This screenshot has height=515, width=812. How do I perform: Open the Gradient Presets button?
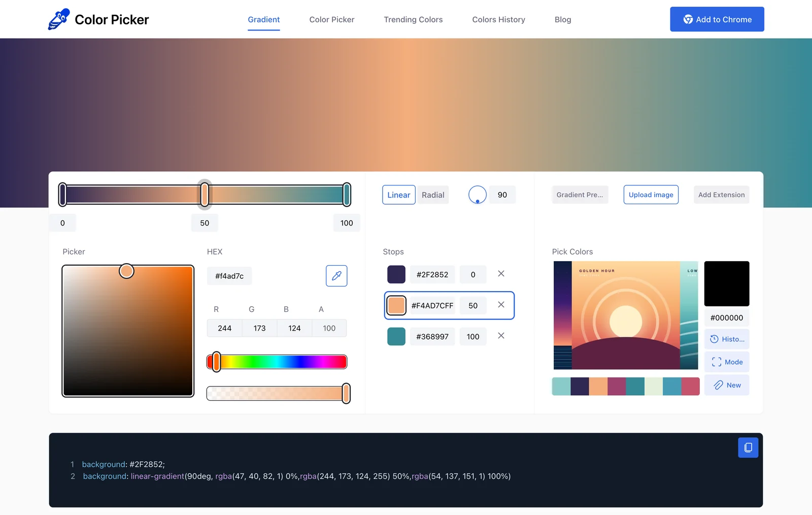580,195
